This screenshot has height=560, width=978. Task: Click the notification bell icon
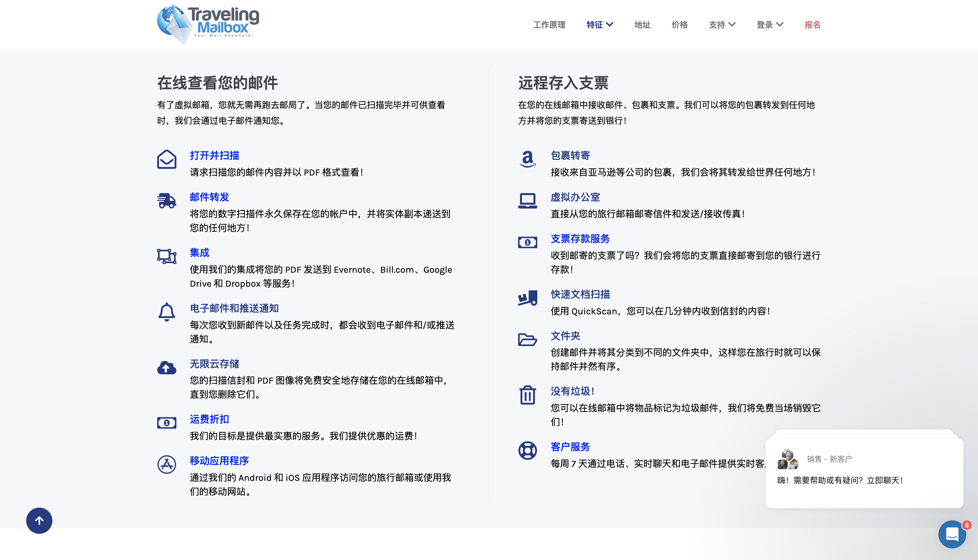(x=166, y=311)
